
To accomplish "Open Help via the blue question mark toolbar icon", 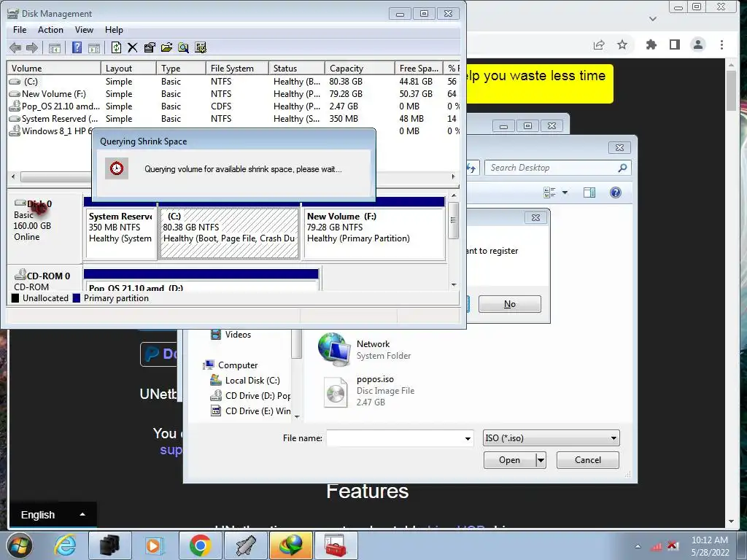I will click(x=77, y=47).
